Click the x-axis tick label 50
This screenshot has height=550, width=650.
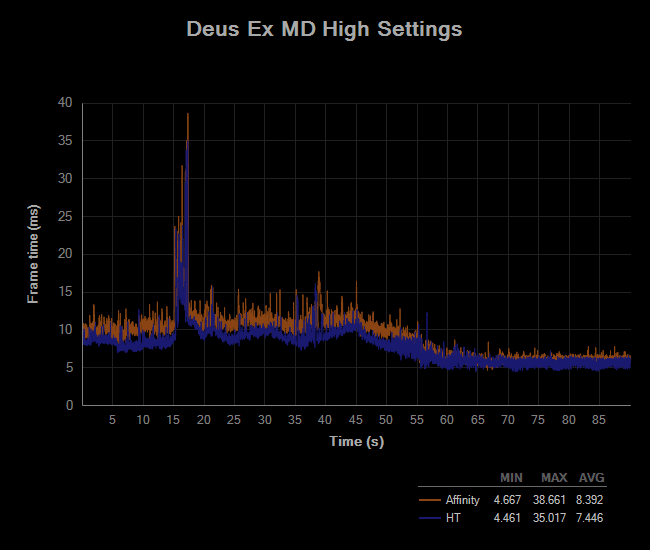tap(386, 420)
